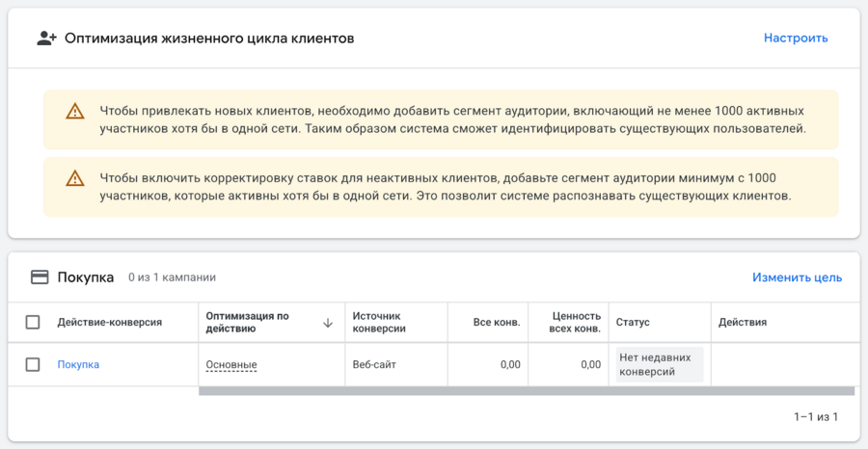Tick the checkbox in the Покупка row
The width and height of the screenshot is (868, 449).
click(x=33, y=364)
